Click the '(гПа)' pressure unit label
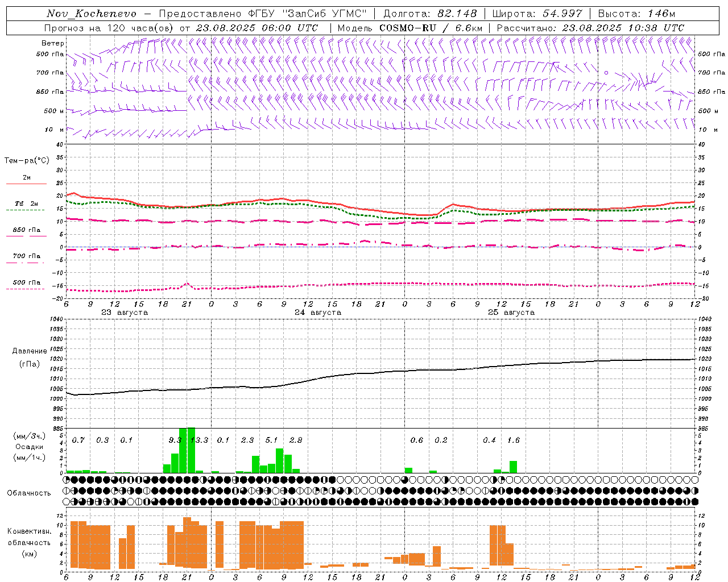Image resolution: width=728 pixels, height=582 pixels. tap(30, 364)
